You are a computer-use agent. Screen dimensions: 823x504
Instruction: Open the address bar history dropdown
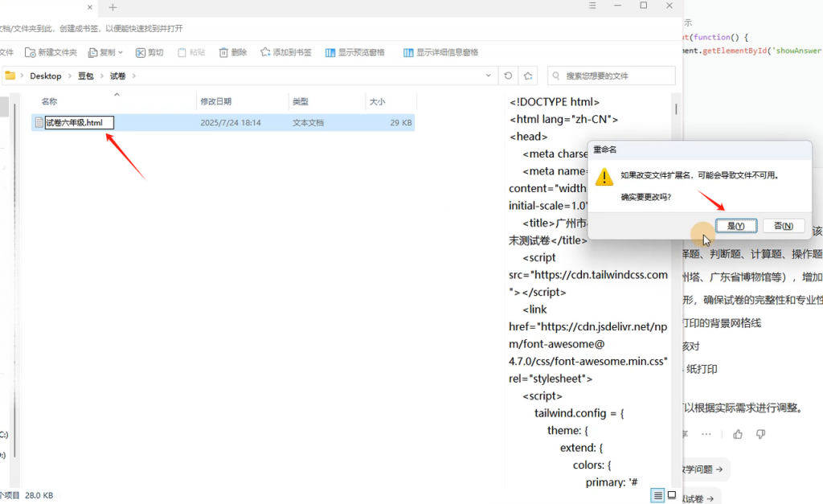click(488, 76)
